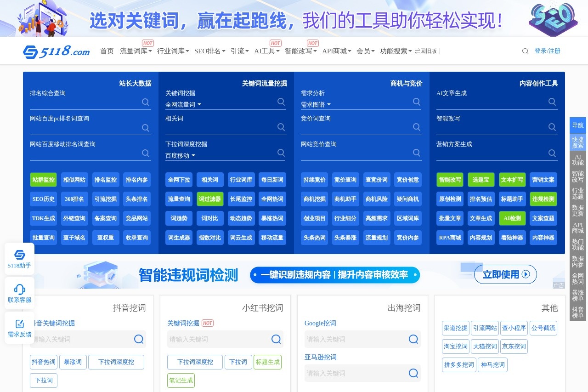The height and width of the screenshot is (392, 588).
Task: Click the 登录/注册 link
Action: [x=547, y=51]
